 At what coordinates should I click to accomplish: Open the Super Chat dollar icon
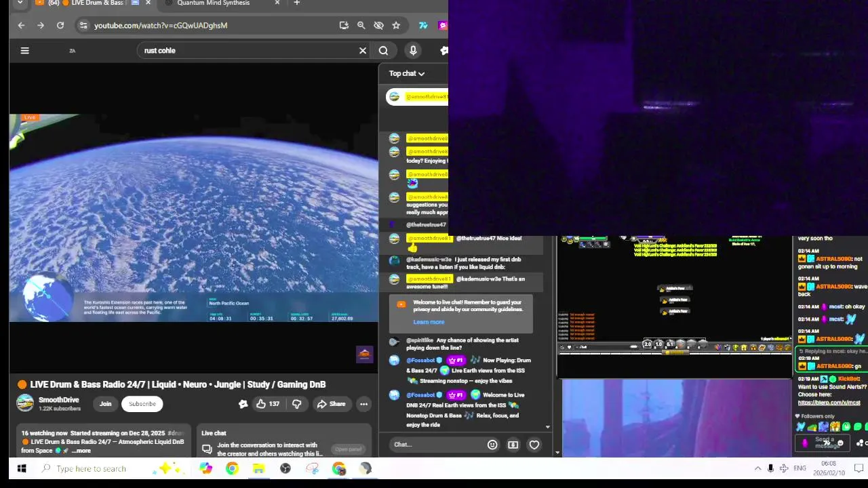click(513, 445)
